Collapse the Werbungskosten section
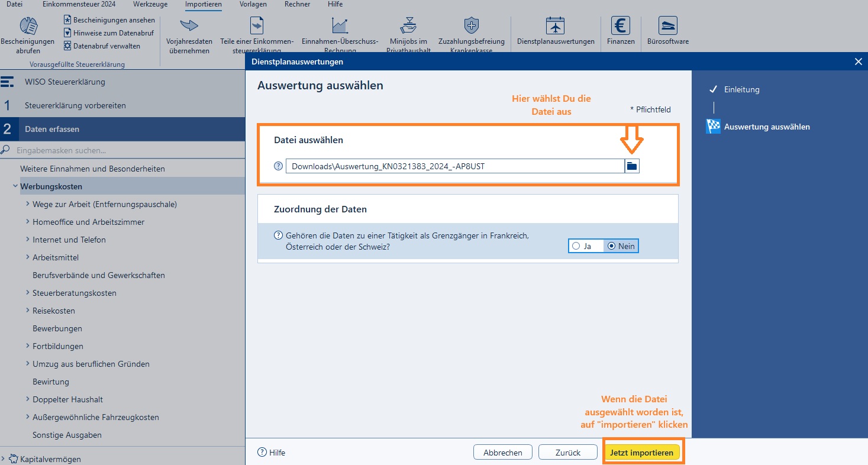 click(15, 186)
